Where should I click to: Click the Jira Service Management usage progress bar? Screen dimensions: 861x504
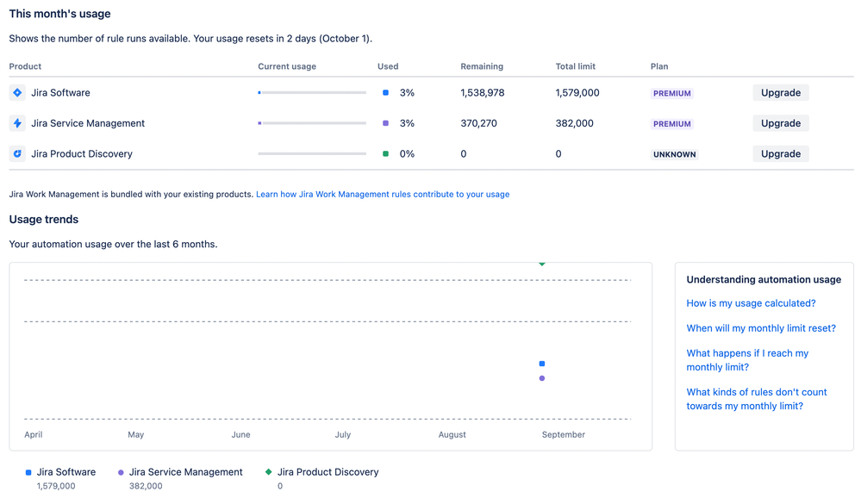pyautogui.click(x=312, y=123)
